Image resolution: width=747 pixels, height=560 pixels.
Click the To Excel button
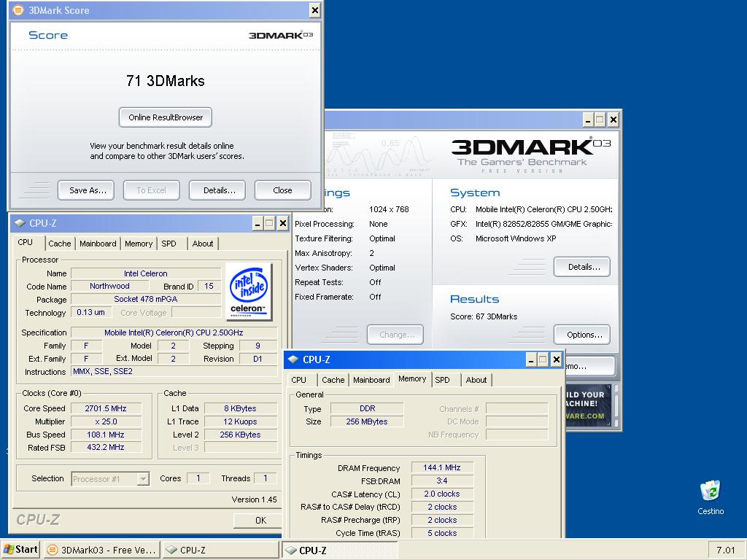coord(152,190)
